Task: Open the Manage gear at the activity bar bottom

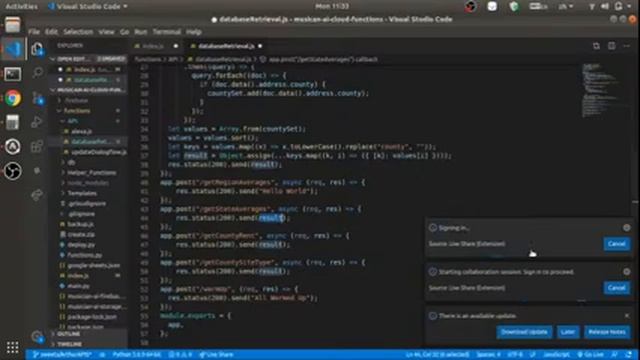Action: (x=37, y=337)
